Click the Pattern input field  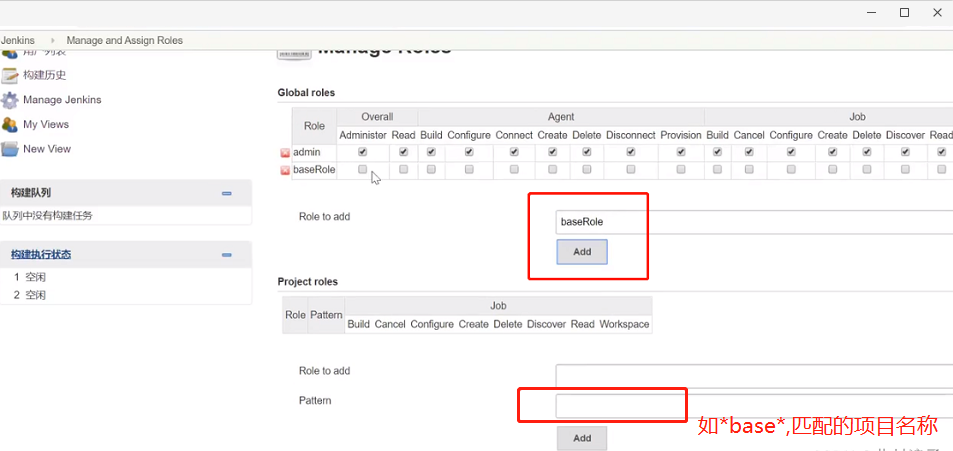point(754,406)
